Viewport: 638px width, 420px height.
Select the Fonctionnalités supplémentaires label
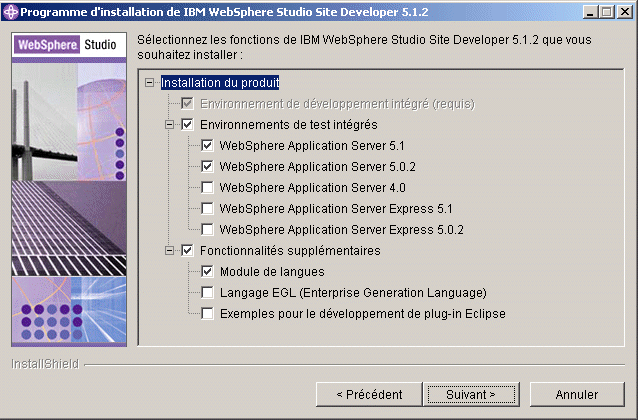290,251
